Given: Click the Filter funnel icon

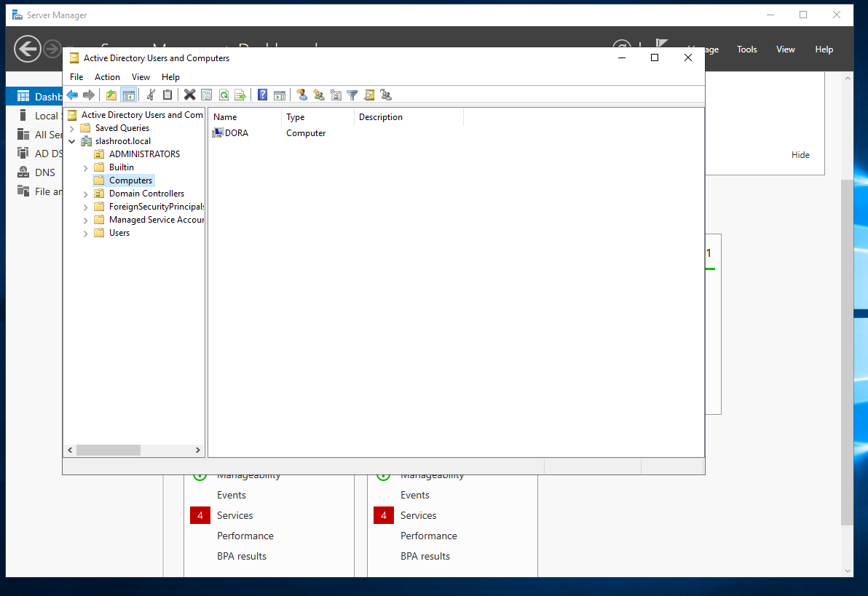Looking at the screenshot, I should click(x=352, y=95).
